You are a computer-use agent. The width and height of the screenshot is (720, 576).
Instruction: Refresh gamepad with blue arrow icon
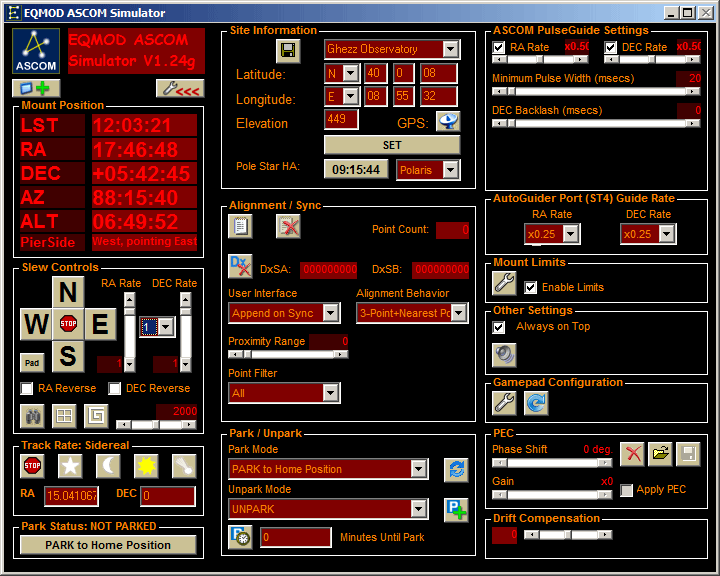click(x=536, y=403)
